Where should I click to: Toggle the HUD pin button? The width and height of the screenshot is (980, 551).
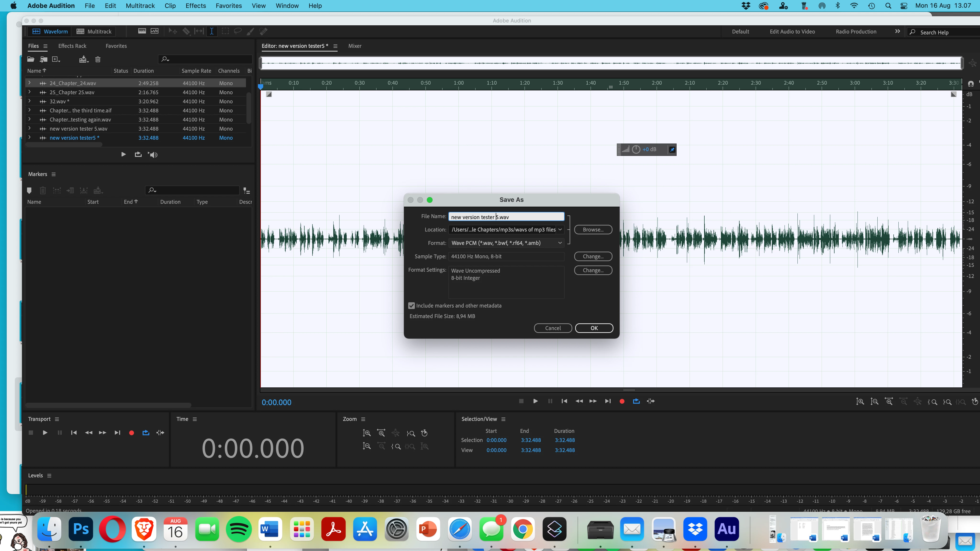672,149
